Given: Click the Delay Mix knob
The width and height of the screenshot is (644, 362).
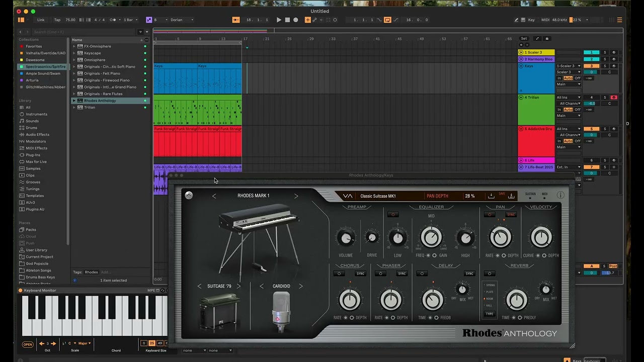Looking at the screenshot, I should coord(462,289).
